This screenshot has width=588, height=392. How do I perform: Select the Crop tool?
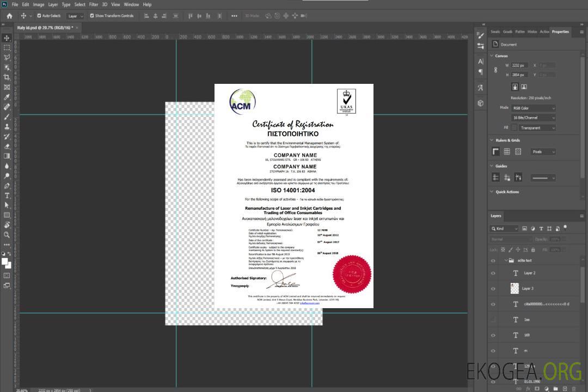click(x=7, y=77)
